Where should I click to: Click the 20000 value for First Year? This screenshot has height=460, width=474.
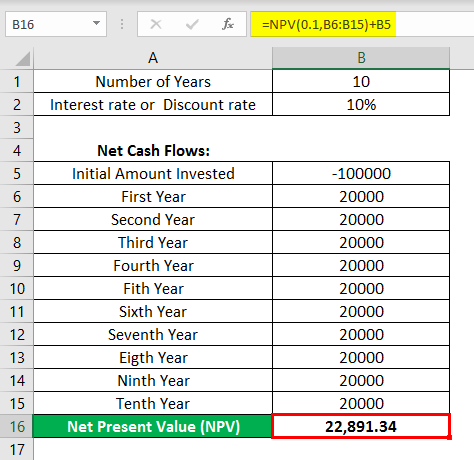coord(361,196)
